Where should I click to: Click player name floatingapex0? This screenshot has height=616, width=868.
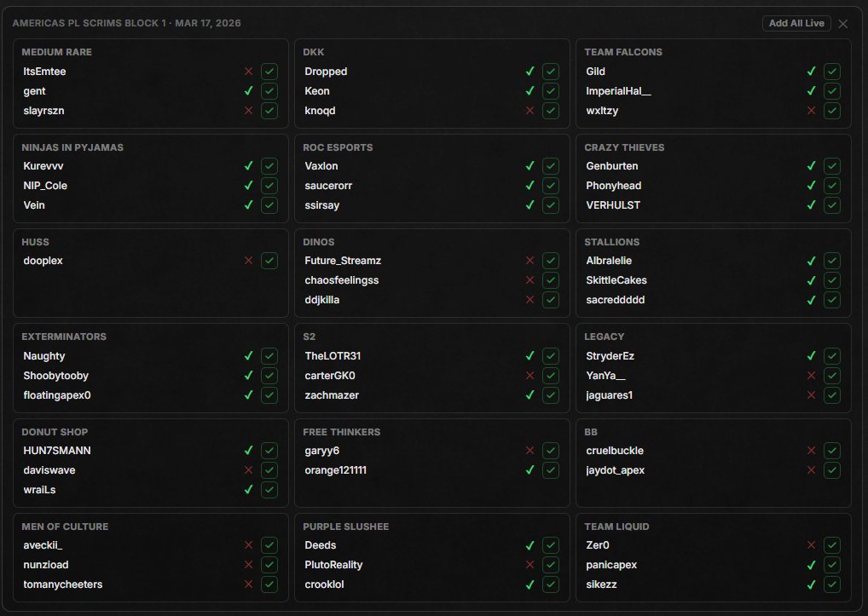tap(57, 395)
